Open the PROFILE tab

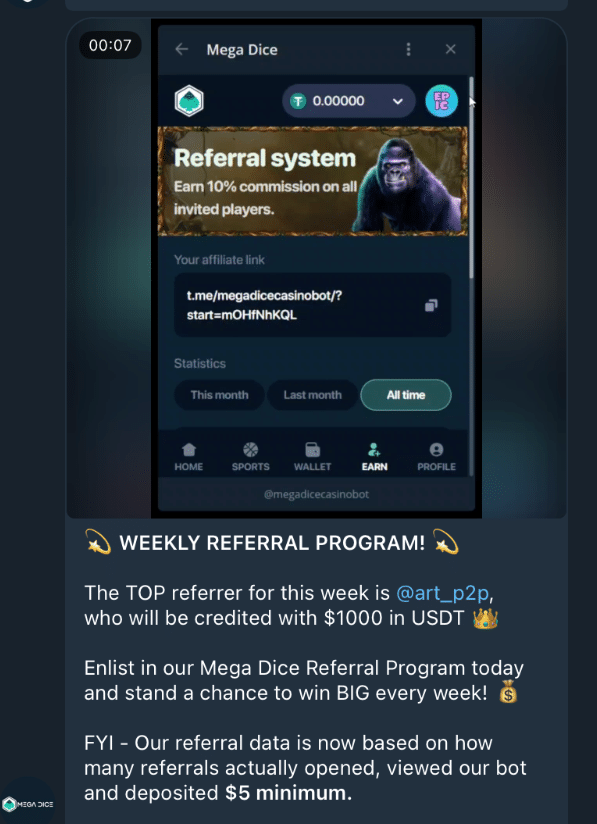pyautogui.click(x=436, y=457)
